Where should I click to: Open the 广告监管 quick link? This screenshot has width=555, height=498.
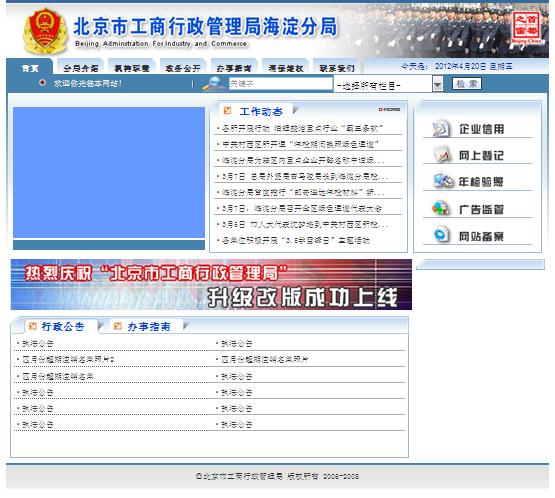[x=481, y=209]
